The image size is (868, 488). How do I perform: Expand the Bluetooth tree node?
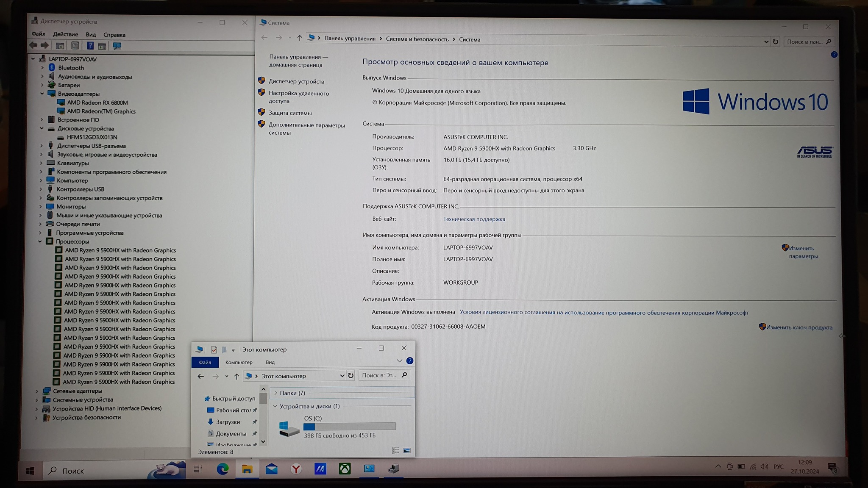[42, 68]
